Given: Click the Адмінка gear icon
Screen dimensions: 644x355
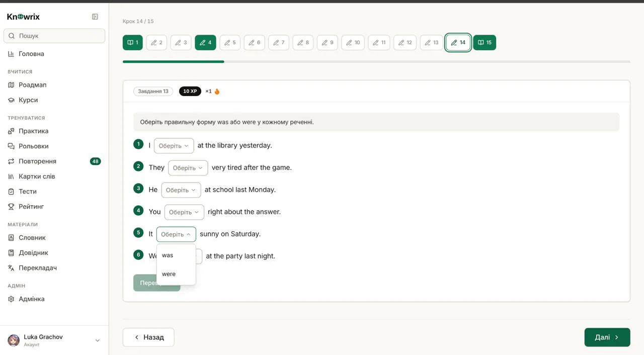Looking at the screenshot, I should click(11, 299).
